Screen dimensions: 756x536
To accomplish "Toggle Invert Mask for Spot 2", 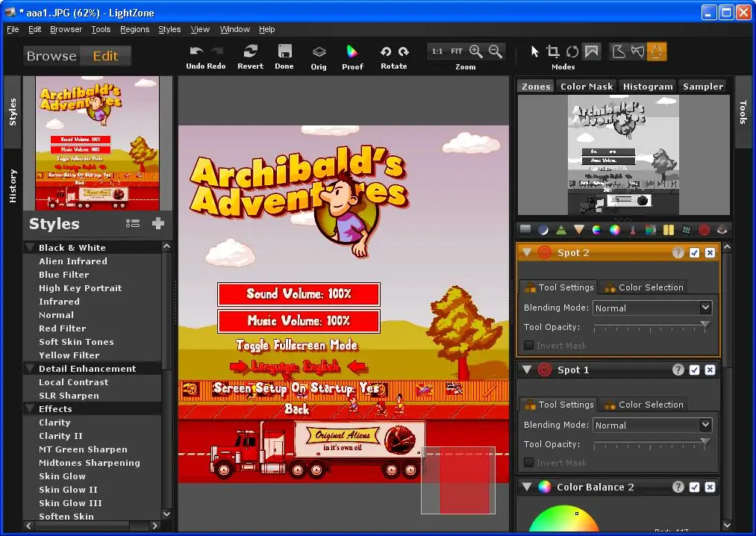I will click(x=529, y=346).
